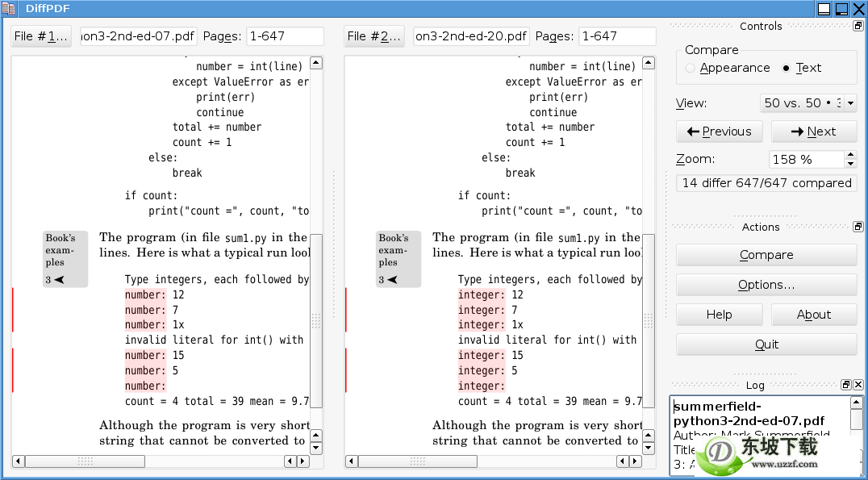The width and height of the screenshot is (868, 480).
Task: Float the Controls panel
Action: 858,26
